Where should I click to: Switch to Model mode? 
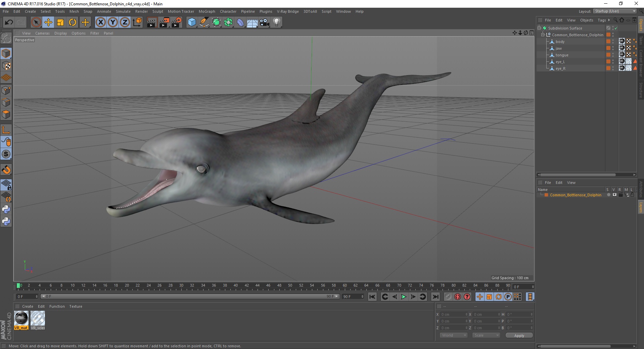click(6, 53)
